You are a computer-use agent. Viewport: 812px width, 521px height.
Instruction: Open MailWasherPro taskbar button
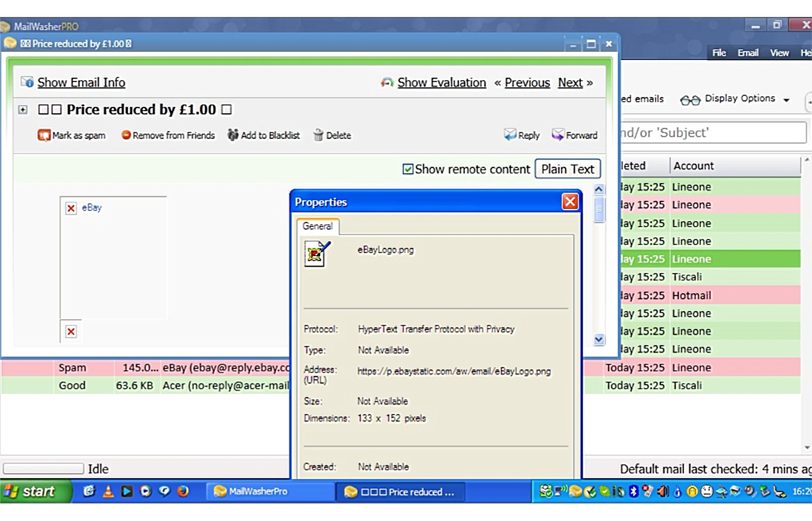[x=270, y=492]
